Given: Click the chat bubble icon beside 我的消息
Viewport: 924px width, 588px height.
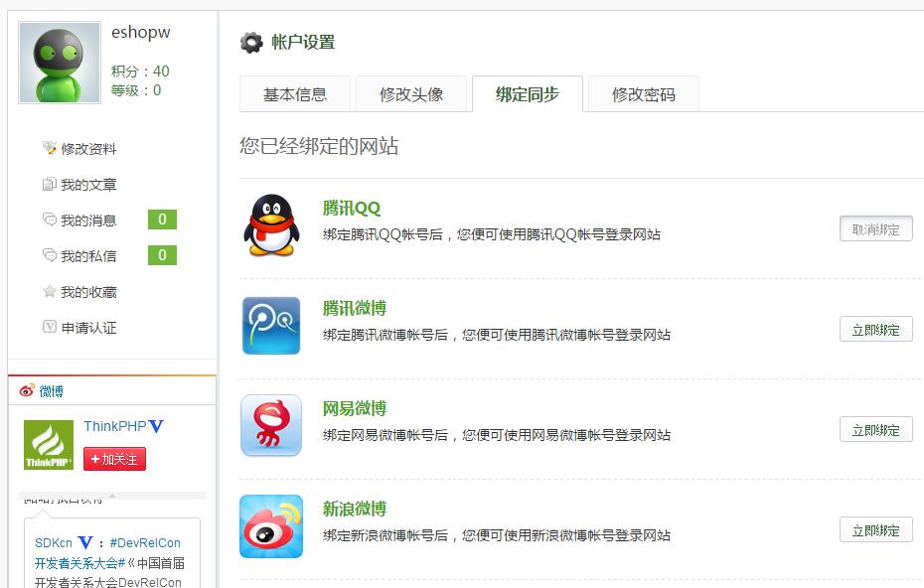Looking at the screenshot, I should 49,220.
